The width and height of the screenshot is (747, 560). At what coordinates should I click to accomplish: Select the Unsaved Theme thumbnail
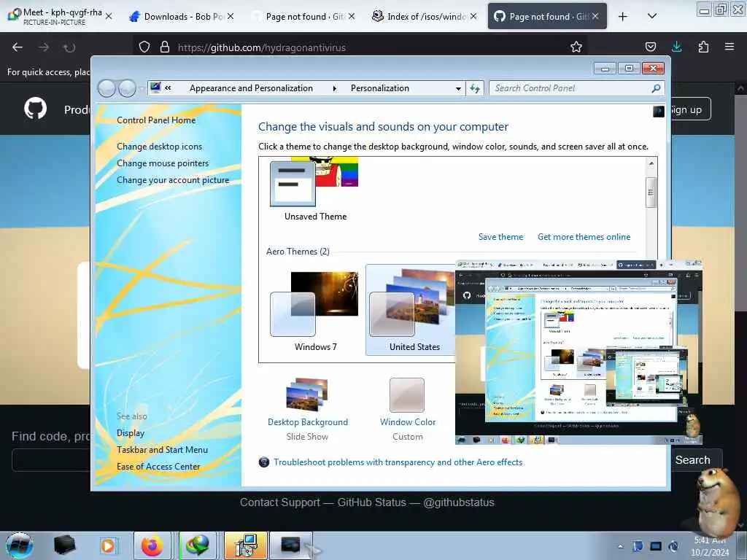[x=314, y=190]
